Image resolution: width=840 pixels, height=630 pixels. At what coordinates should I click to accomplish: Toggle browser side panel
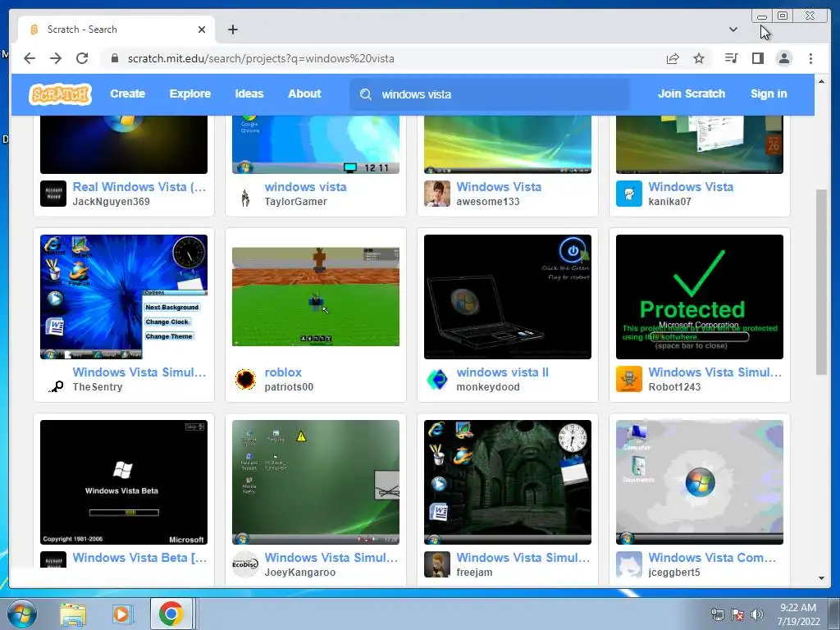tap(757, 58)
